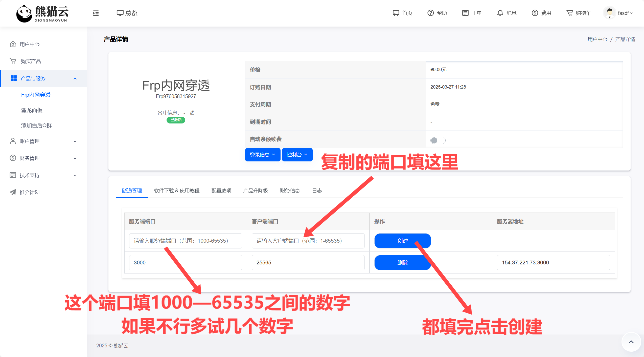
Task: Switch to the 配置选项 tab
Action: tap(221, 191)
